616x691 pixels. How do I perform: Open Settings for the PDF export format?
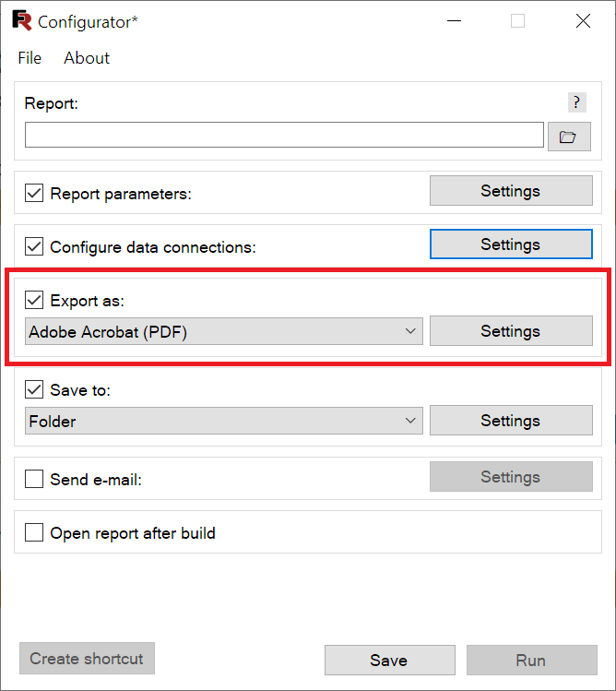pos(511,331)
